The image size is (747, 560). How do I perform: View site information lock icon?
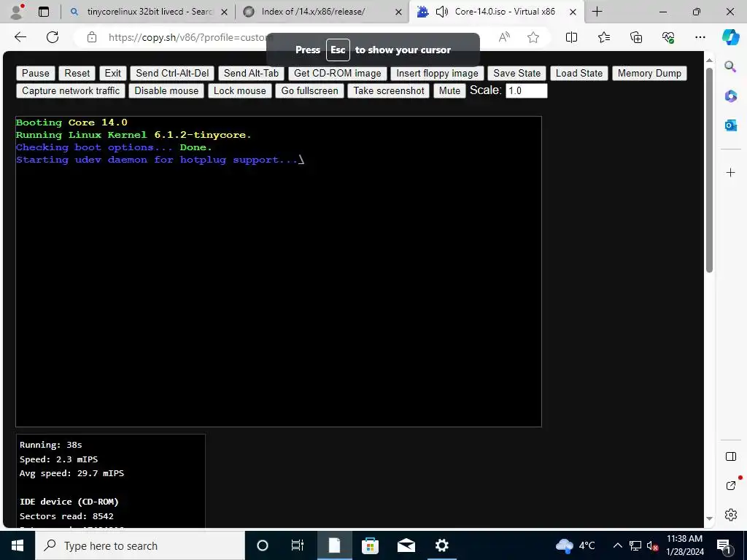(x=91, y=37)
